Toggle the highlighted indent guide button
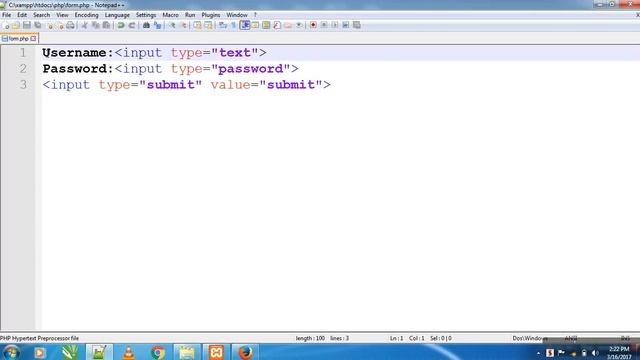640x360 pixels. (245, 25)
